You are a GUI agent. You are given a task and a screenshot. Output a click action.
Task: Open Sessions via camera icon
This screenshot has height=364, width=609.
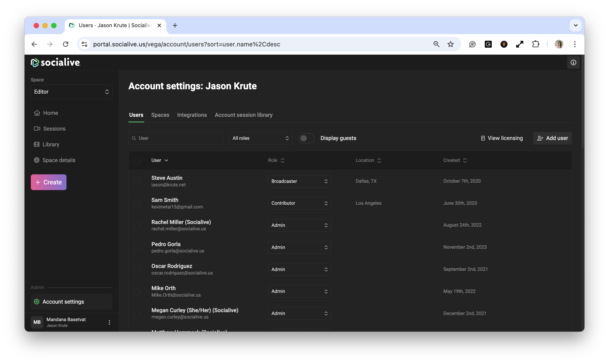click(x=37, y=129)
